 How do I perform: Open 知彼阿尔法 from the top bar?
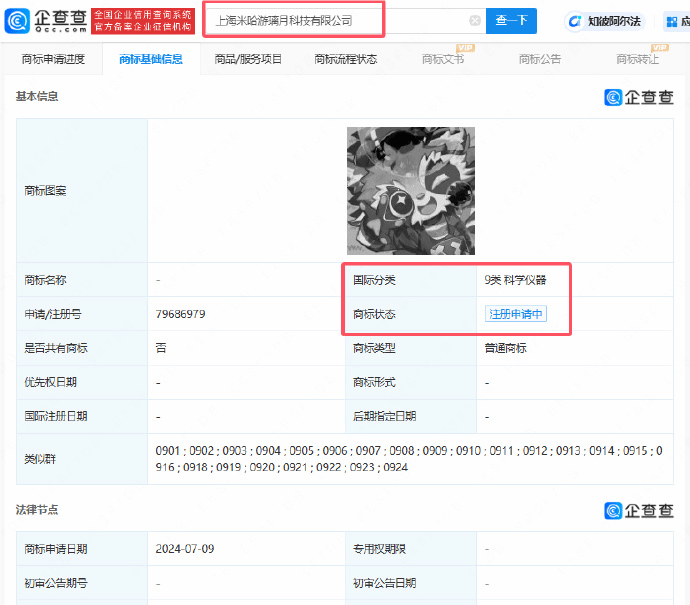click(x=605, y=21)
